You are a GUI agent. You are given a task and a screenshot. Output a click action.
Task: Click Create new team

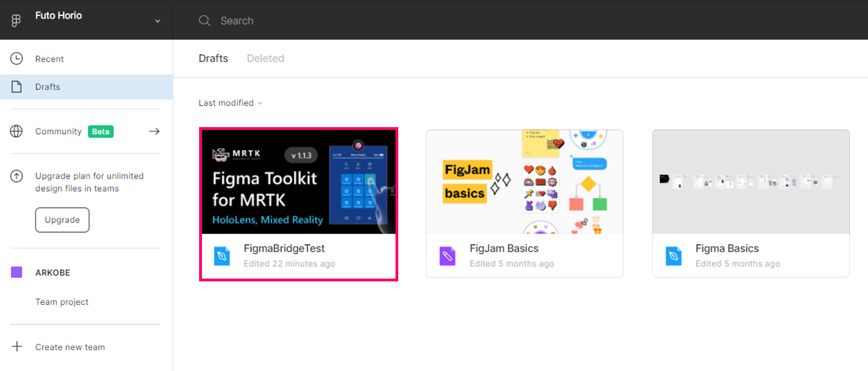click(70, 347)
